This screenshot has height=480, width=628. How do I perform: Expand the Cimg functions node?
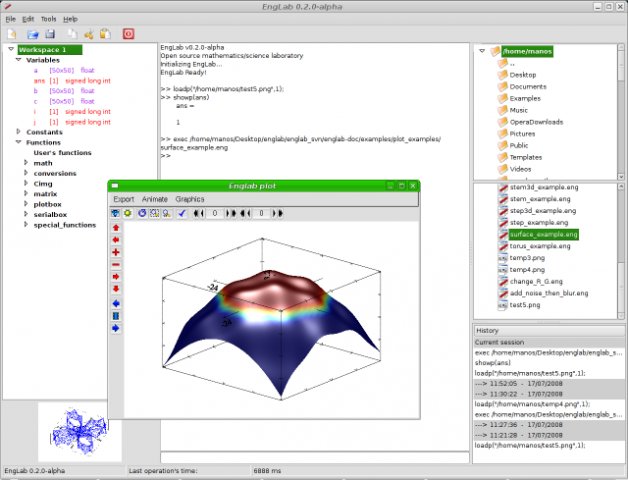pos(26,184)
